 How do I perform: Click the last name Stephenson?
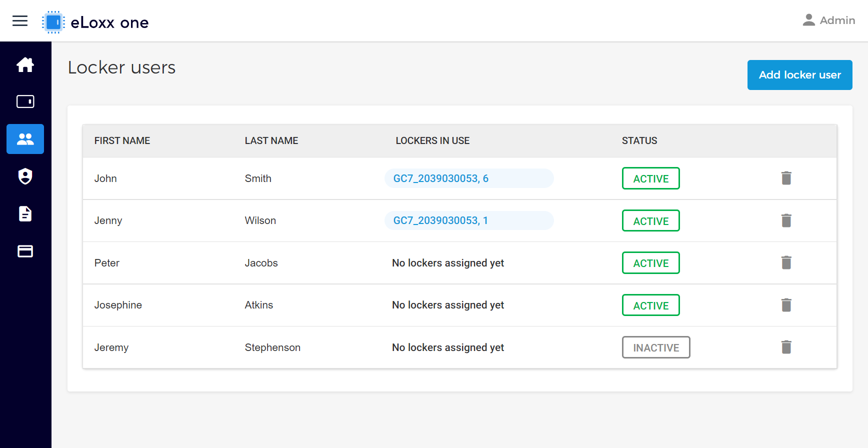tap(272, 347)
